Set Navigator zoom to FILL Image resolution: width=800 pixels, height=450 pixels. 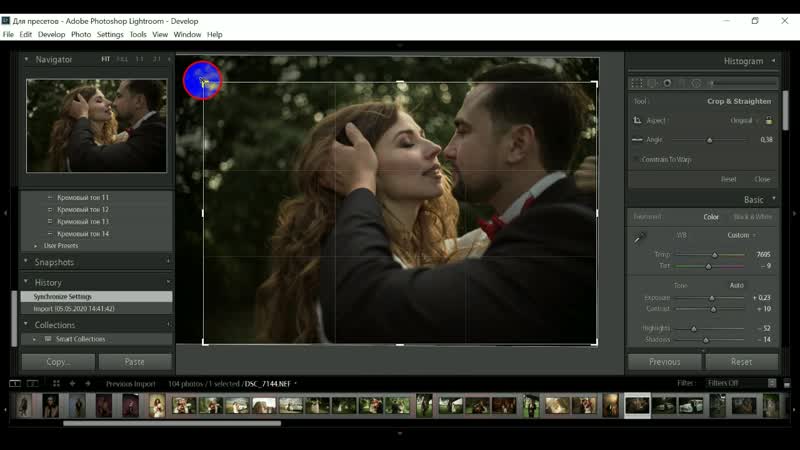(x=122, y=59)
